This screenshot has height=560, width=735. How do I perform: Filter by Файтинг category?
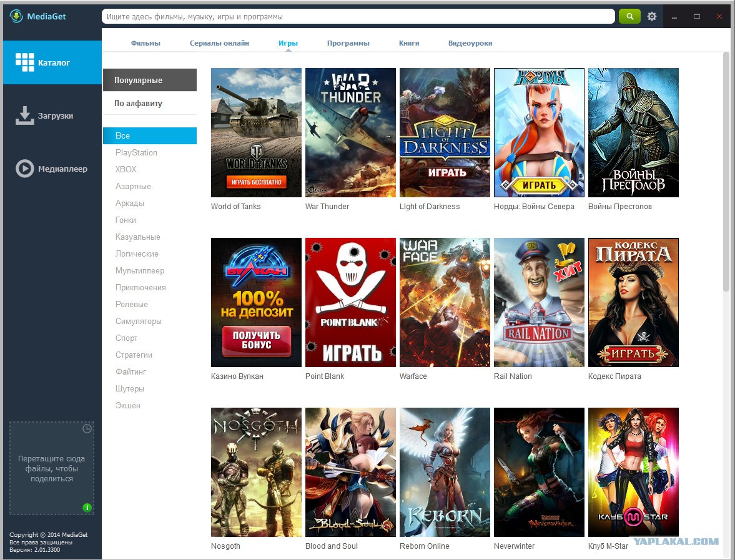[x=131, y=372]
